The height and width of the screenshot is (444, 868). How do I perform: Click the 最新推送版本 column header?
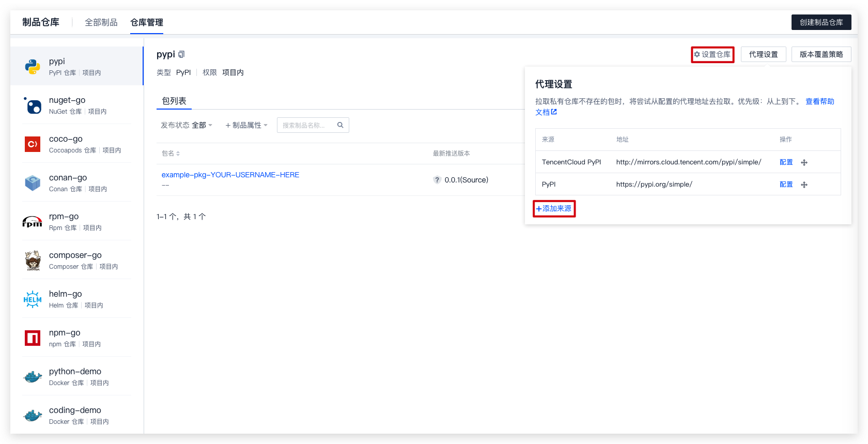(x=452, y=154)
